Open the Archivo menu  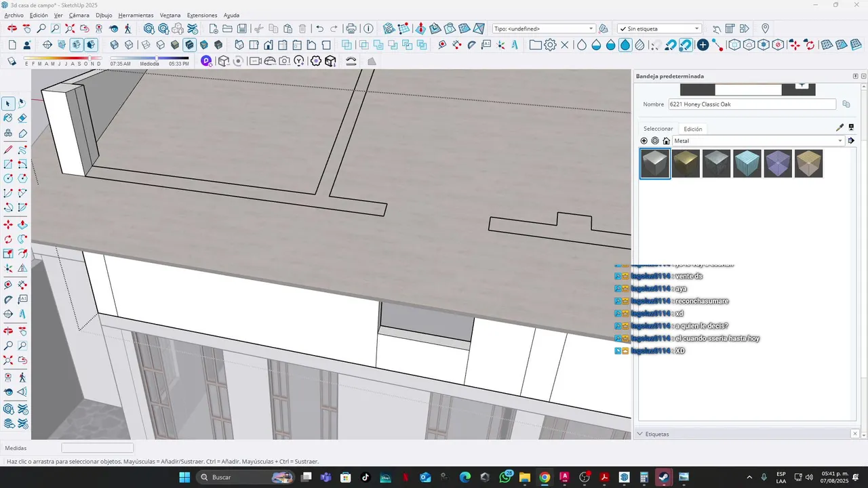pos(14,15)
